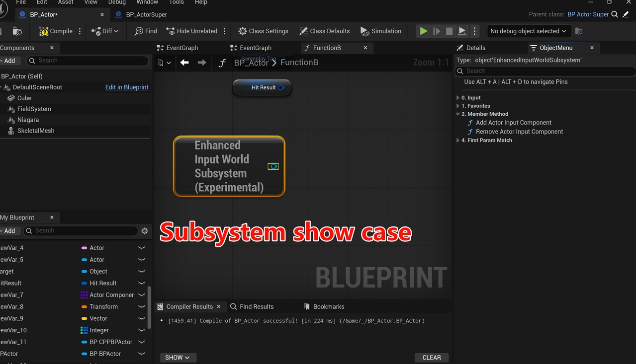Image resolution: width=636 pixels, height=364 pixels.
Task: Open the debug object selection dropdown
Action: pos(528,31)
